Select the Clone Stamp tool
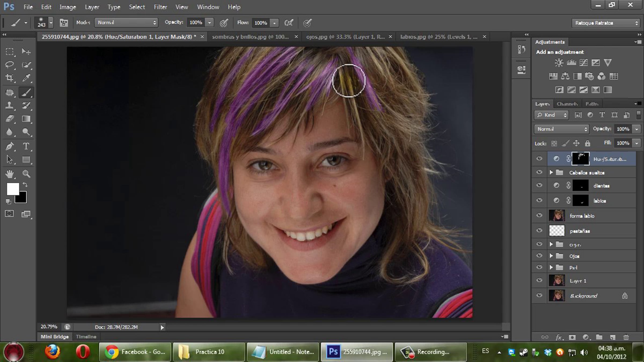The height and width of the screenshot is (362, 644). 10,105
